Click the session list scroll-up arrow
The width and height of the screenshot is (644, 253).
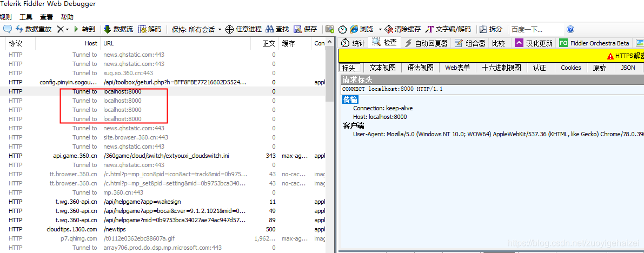pos(329,42)
